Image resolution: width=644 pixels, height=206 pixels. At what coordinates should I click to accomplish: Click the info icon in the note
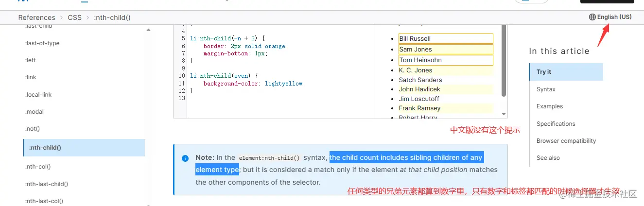[185, 158]
